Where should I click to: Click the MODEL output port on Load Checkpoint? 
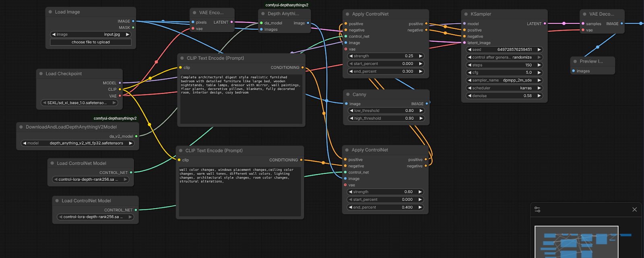pos(120,83)
